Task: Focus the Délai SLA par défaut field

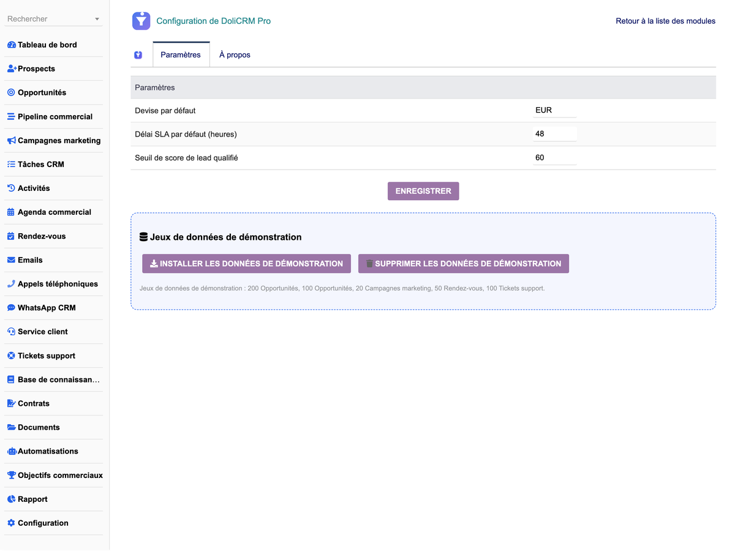Action: [554, 133]
